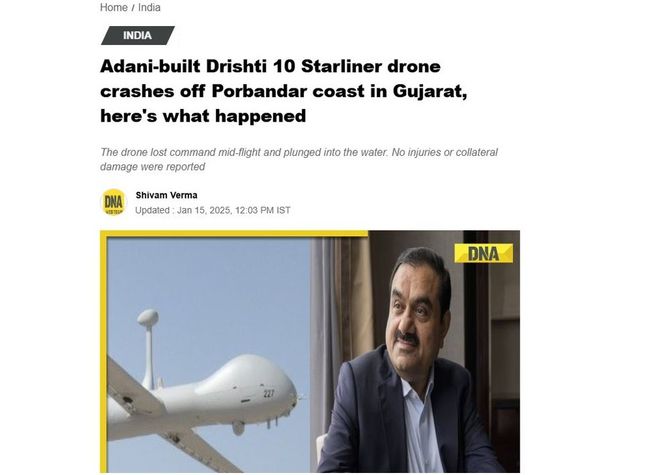The width and height of the screenshot is (660, 475).
Task: Click the slash separator in breadcrumb
Action: pyautogui.click(x=133, y=8)
